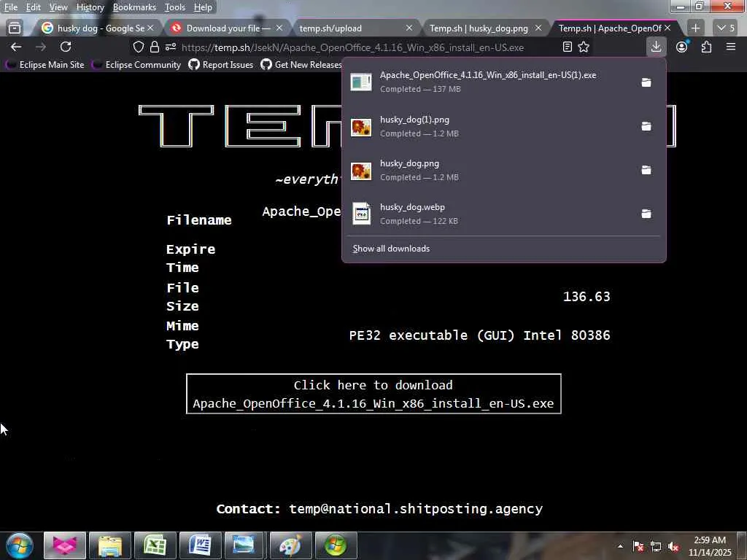Viewport: 747px width, 560px height.
Task: Launch Word from taskbar
Action: [x=201, y=545]
